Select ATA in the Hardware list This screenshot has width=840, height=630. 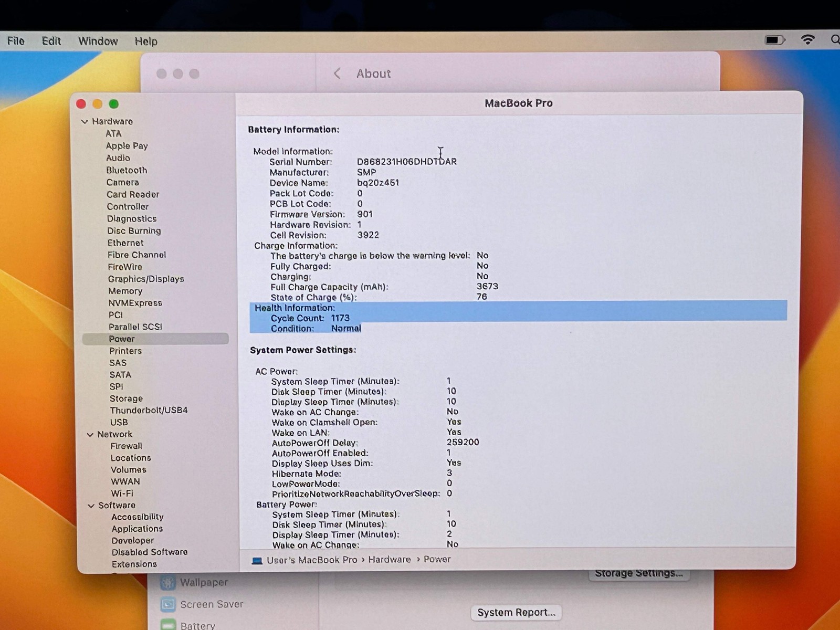tap(113, 133)
